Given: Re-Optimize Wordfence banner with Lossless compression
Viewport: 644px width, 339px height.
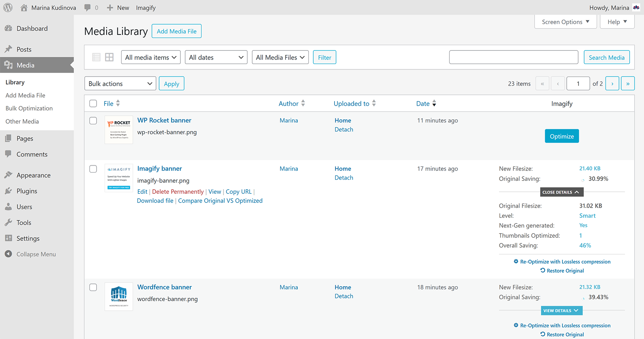Looking at the screenshot, I should click(x=562, y=325).
